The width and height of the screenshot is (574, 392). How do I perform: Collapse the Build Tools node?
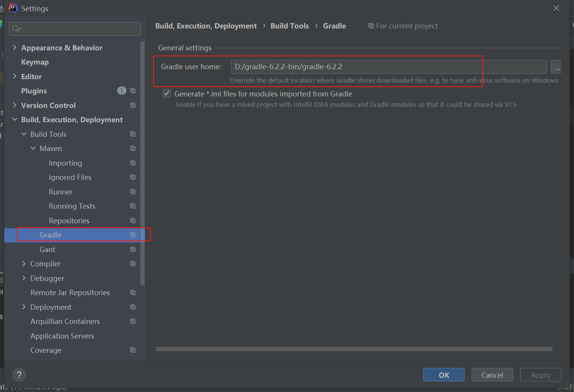click(24, 134)
